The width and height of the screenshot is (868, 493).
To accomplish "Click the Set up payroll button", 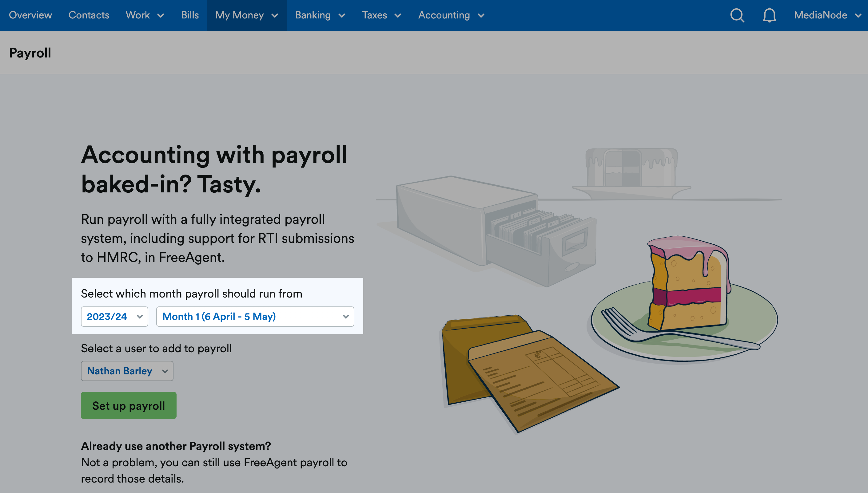I will (x=129, y=405).
